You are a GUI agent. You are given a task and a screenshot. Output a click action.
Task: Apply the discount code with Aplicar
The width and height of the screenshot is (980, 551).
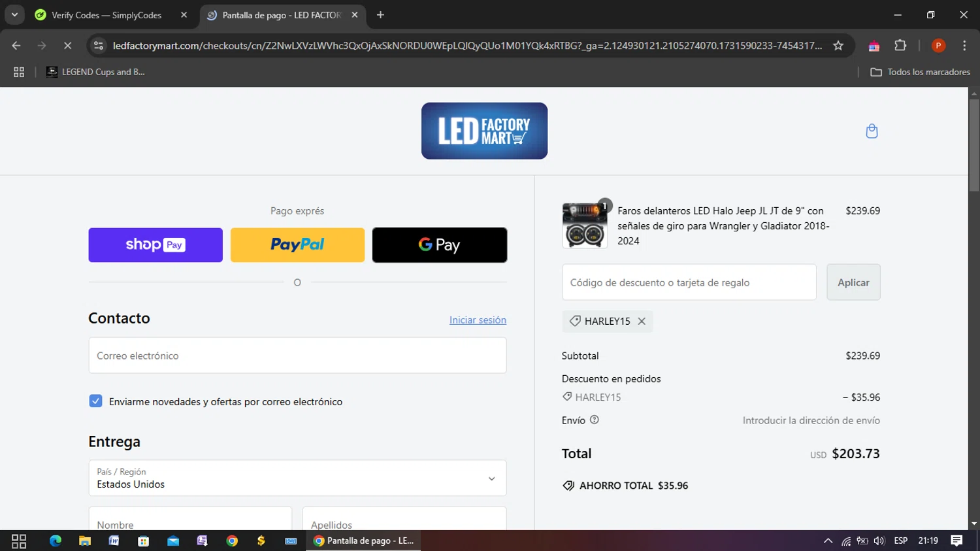tap(853, 282)
